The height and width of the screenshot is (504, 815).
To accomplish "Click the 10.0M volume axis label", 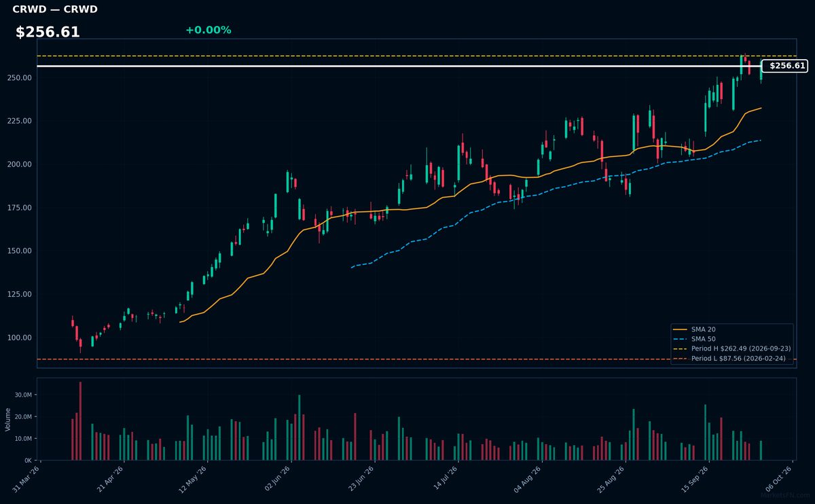I will [x=23, y=439].
